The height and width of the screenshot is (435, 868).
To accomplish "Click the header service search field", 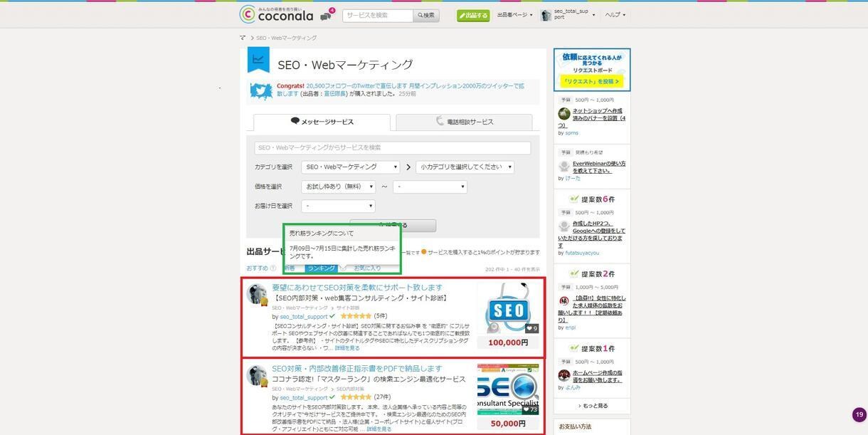I will coord(378,15).
